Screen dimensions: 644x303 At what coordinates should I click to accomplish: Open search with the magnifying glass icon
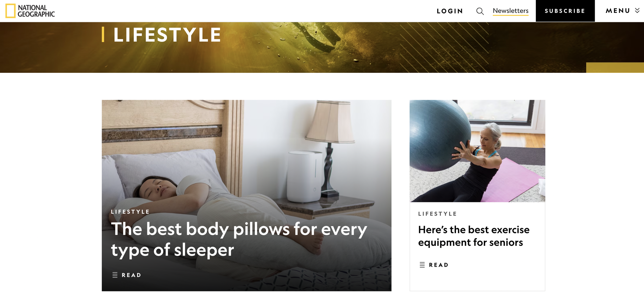(x=480, y=11)
